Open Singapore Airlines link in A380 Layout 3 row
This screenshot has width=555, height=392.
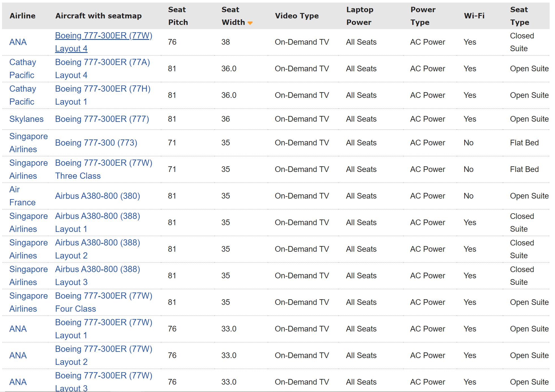pos(29,276)
